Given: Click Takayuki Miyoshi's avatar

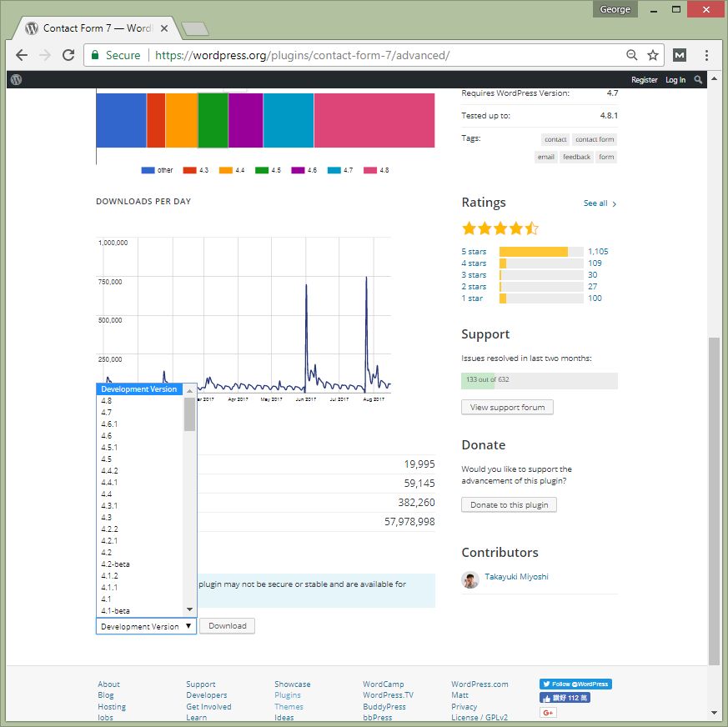Looking at the screenshot, I should 469,579.
